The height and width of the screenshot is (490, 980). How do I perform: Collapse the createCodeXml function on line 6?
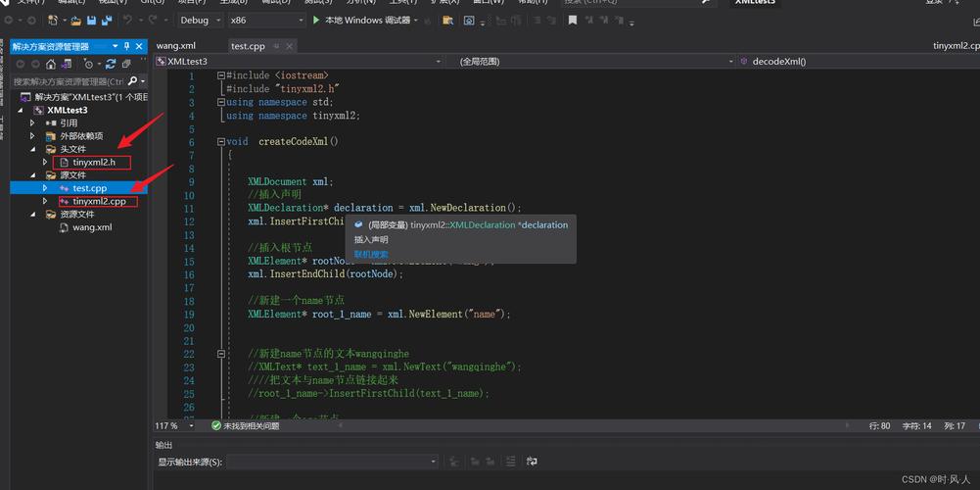(220, 142)
